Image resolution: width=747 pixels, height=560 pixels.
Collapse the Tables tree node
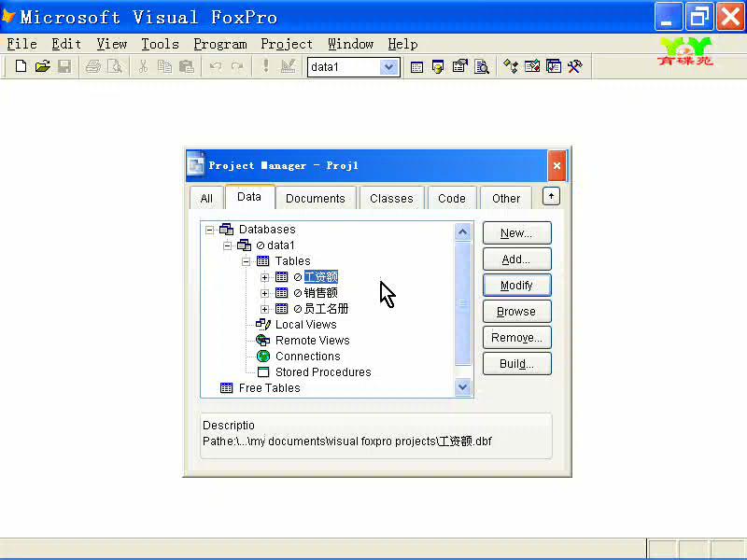point(246,261)
